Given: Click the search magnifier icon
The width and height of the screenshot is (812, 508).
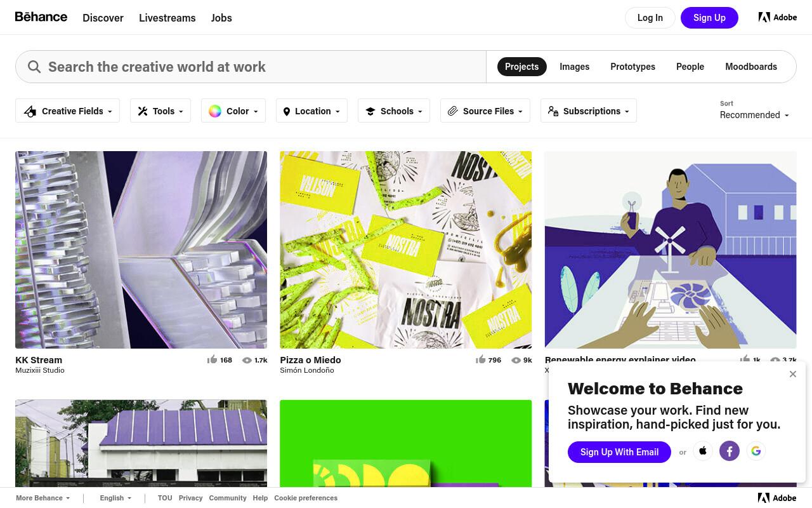Looking at the screenshot, I should pos(34,67).
